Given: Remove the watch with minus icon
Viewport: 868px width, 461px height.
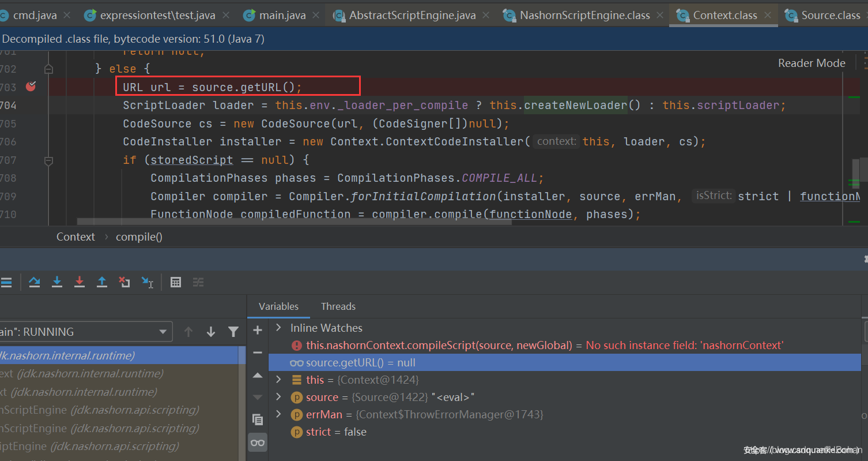Looking at the screenshot, I should (258, 353).
